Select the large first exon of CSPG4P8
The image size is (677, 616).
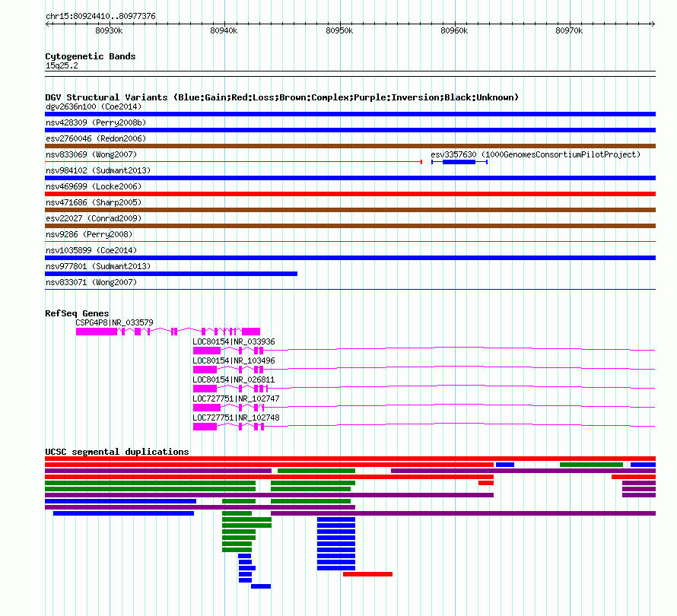97,332
